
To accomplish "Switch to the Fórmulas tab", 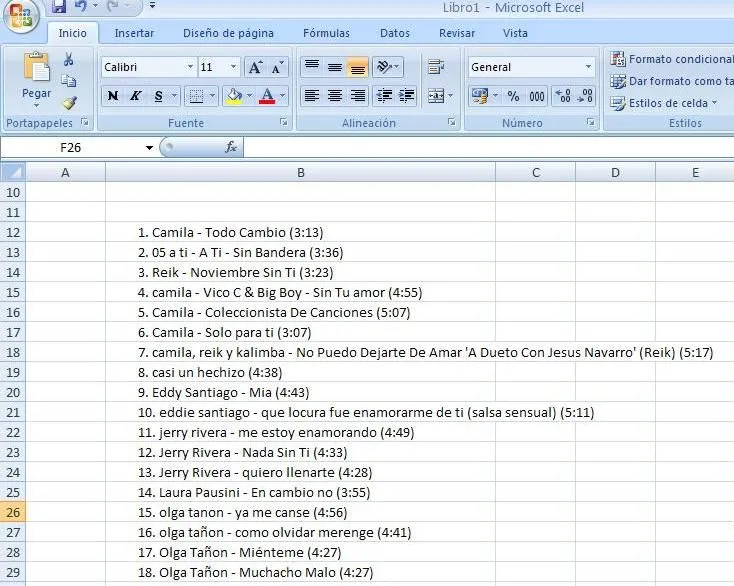I will pyautogui.click(x=326, y=33).
